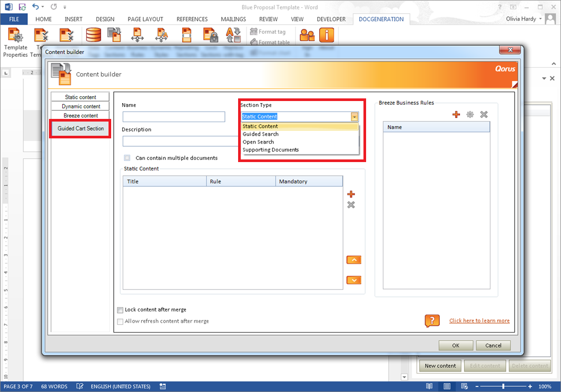Select the Breeze content side tab

[x=81, y=115]
